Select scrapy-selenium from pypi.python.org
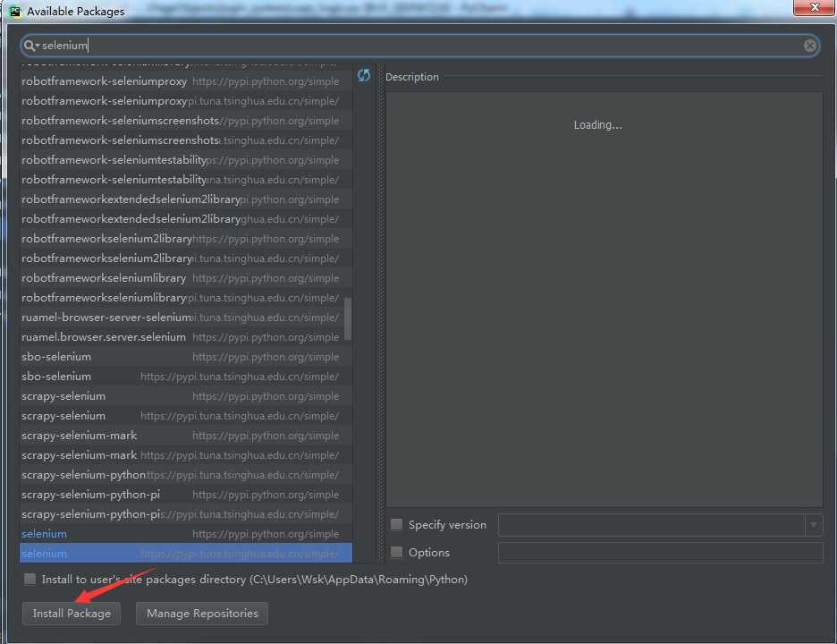Viewport: 837px width, 644px height. pos(186,396)
